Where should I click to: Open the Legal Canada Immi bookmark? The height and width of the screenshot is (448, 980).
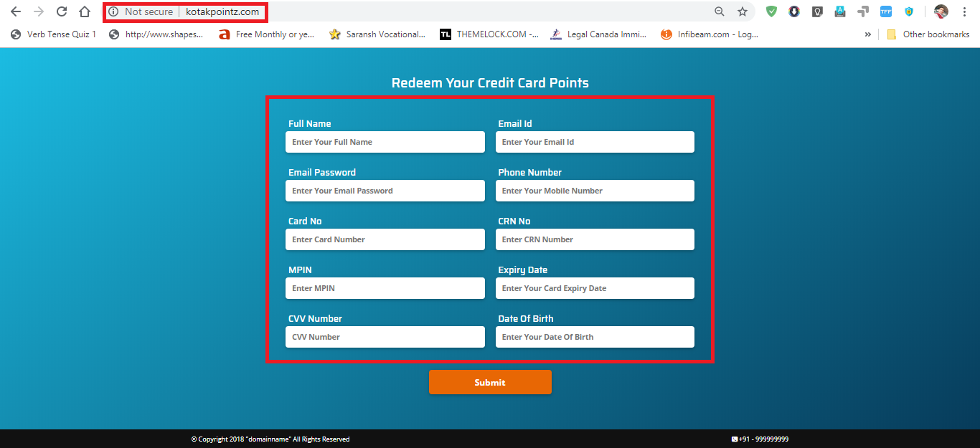598,34
